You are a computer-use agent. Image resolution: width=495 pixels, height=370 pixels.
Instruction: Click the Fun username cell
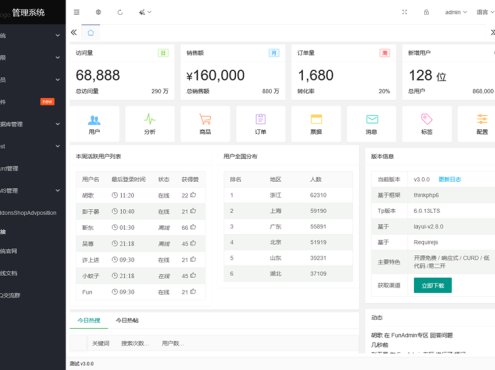click(87, 292)
